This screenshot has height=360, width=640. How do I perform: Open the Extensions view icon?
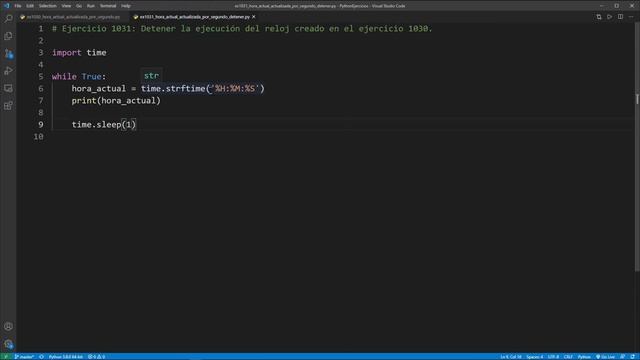8,106
